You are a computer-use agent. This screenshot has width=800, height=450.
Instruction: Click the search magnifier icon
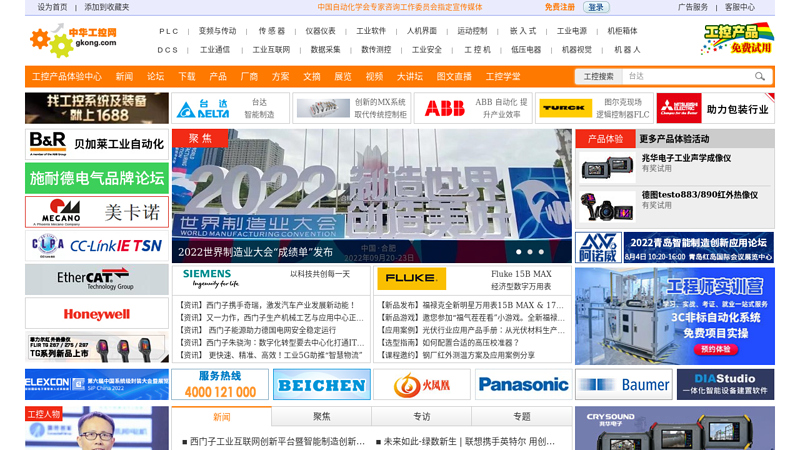click(760, 77)
